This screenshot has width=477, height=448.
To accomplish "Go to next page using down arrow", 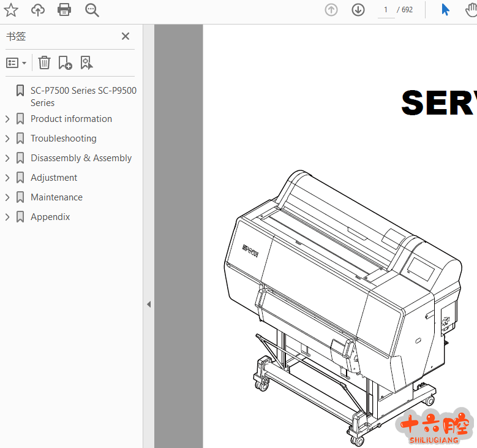I will tap(358, 10).
